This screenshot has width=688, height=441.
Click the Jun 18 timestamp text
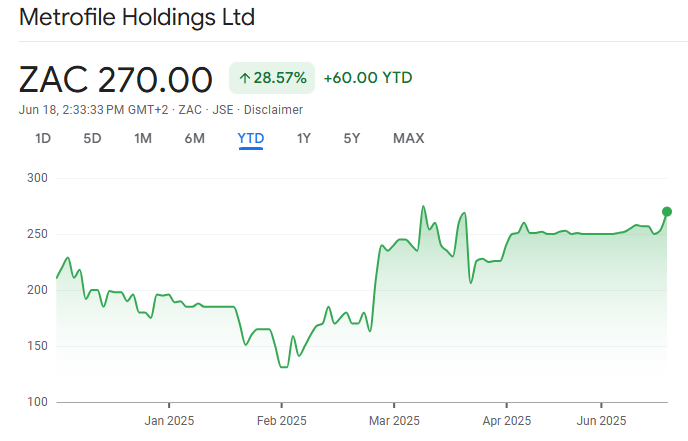click(x=93, y=110)
